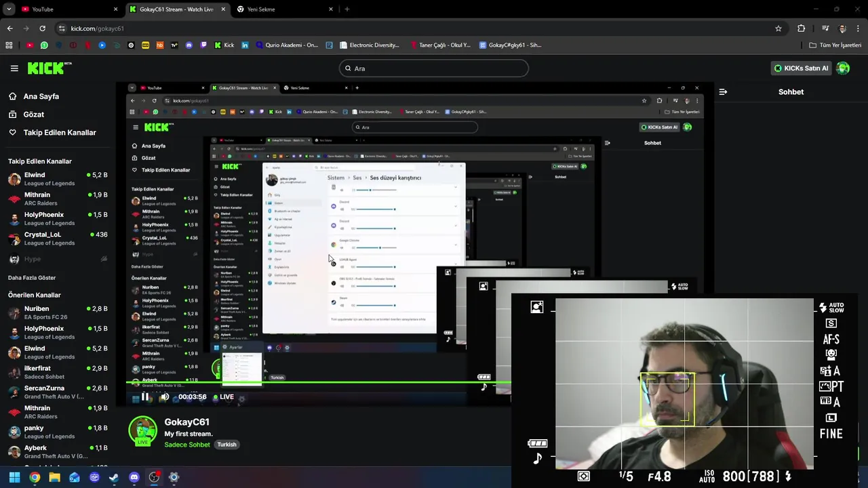Image resolution: width=868 pixels, height=488 pixels.
Task: Open the Kick user avatar menu
Action: (x=843, y=68)
